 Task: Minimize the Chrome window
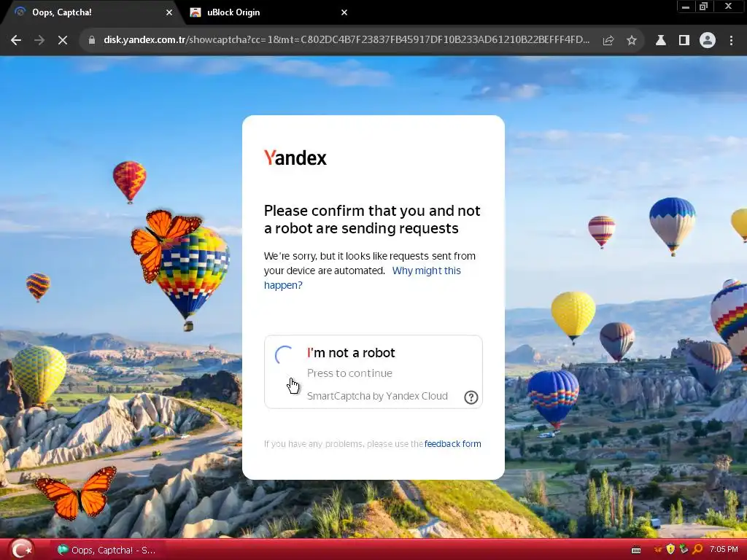point(686,7)
